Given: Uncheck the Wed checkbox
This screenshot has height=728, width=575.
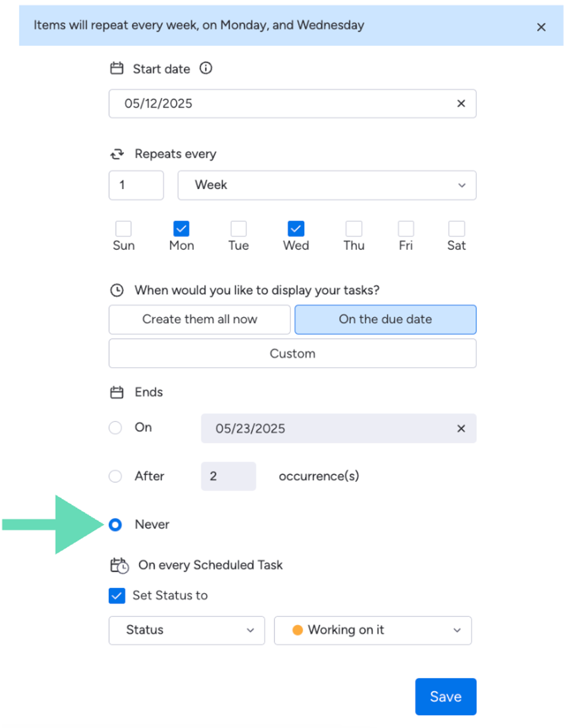Looking at the screenshot, I should click(296, 229).
